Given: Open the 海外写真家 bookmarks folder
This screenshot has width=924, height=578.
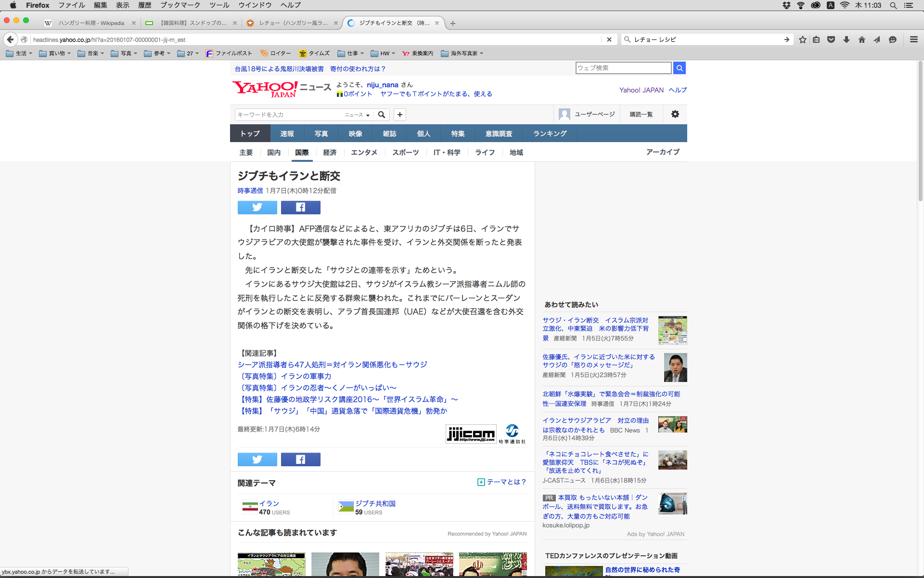Looking at the screenshot, I should 462,53.
